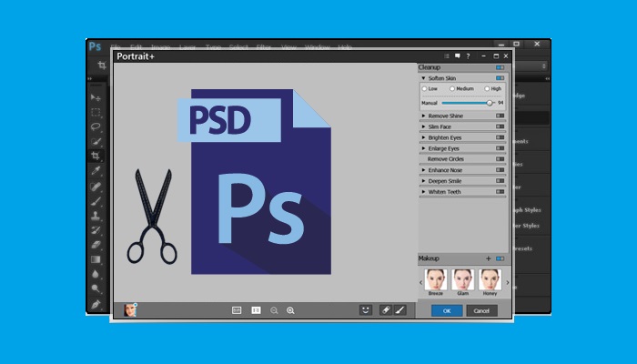
Task: Toggle the Soften Skin switch
Action: point(500,78)
